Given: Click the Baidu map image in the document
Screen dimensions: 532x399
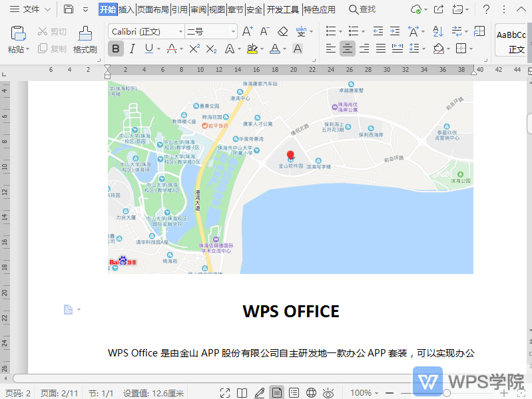Looking at the screenshot, I should [290, 178].
